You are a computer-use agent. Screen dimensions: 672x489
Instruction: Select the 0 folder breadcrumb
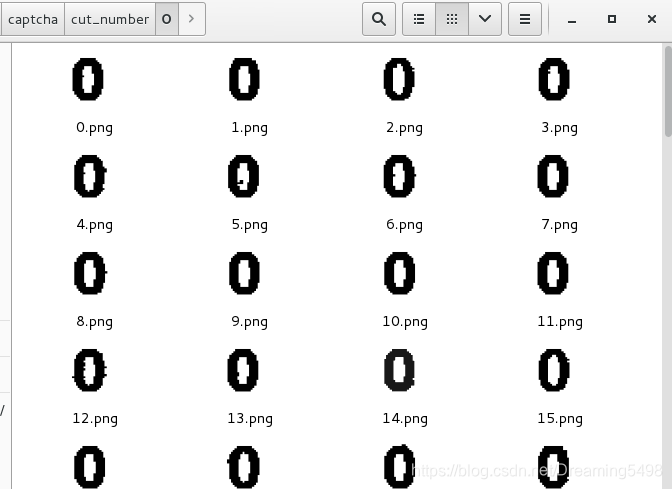coord(167,19)
